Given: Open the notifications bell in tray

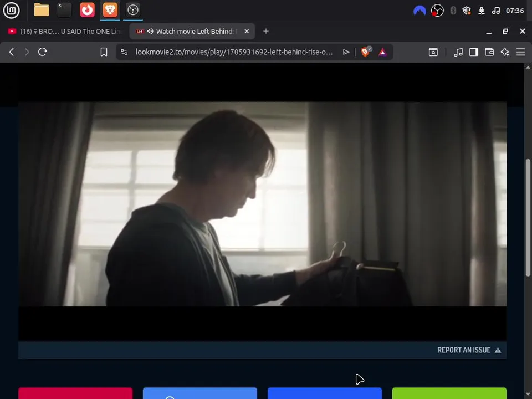Looking at the screenshot, I should (482, 11).
